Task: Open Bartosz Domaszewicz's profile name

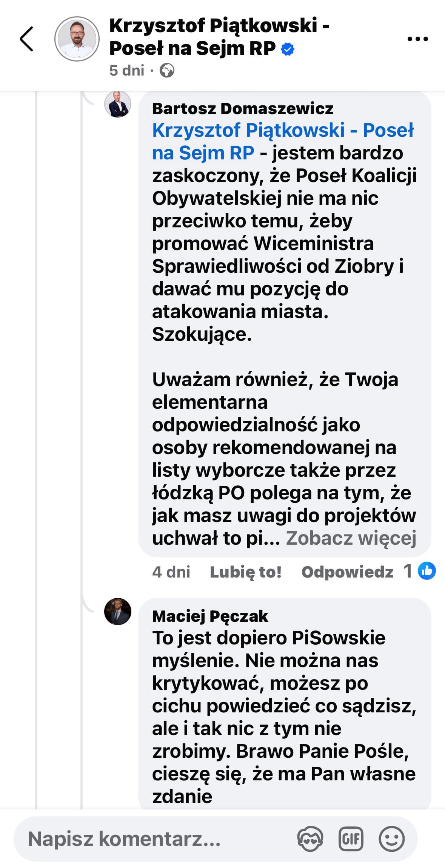Action: tap(243, 108)
